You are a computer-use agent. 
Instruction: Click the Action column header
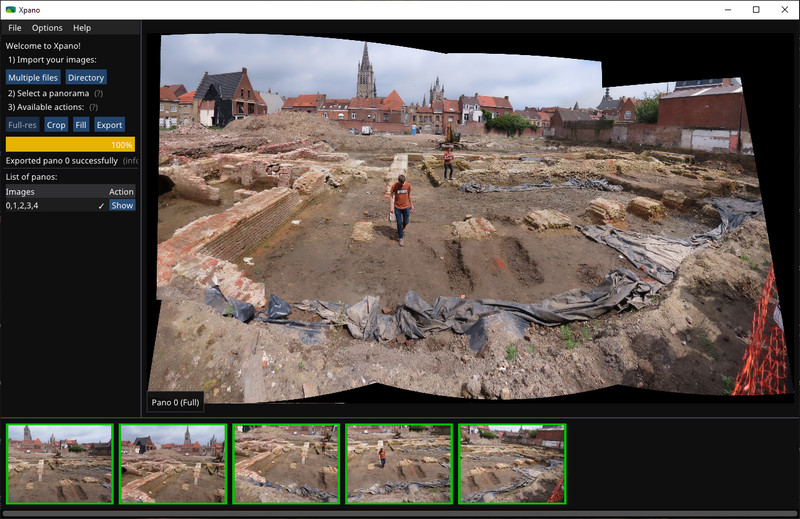point(121,192)
